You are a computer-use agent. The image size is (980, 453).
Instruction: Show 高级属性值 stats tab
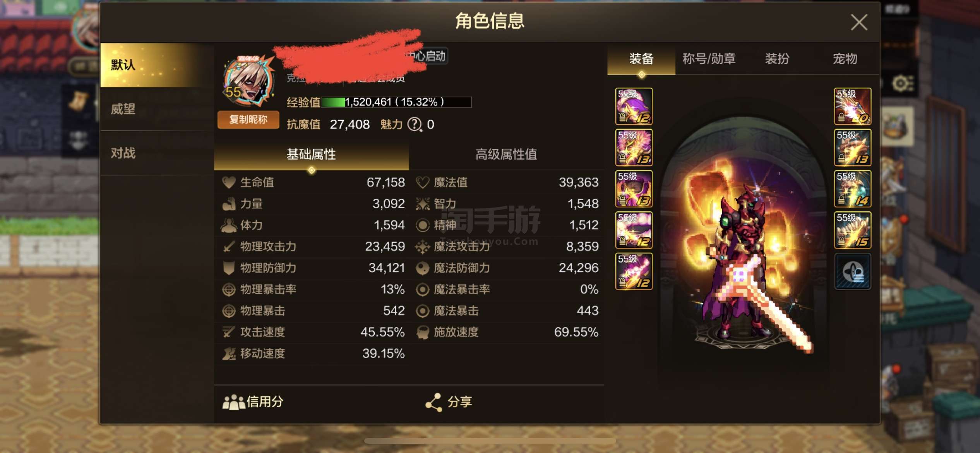click(506, 154)
